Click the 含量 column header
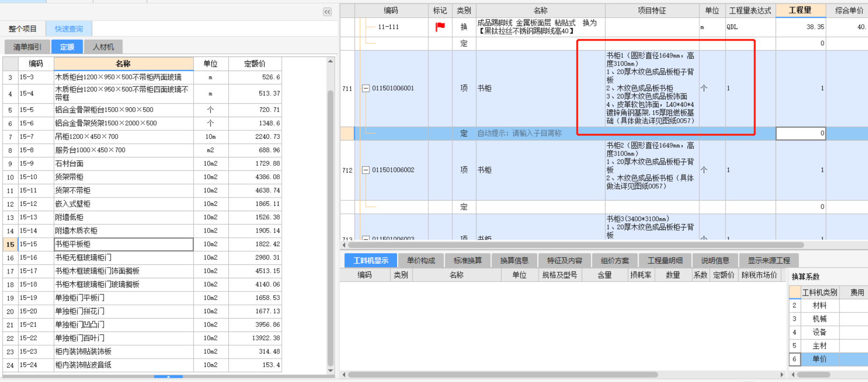 point(605,275)
